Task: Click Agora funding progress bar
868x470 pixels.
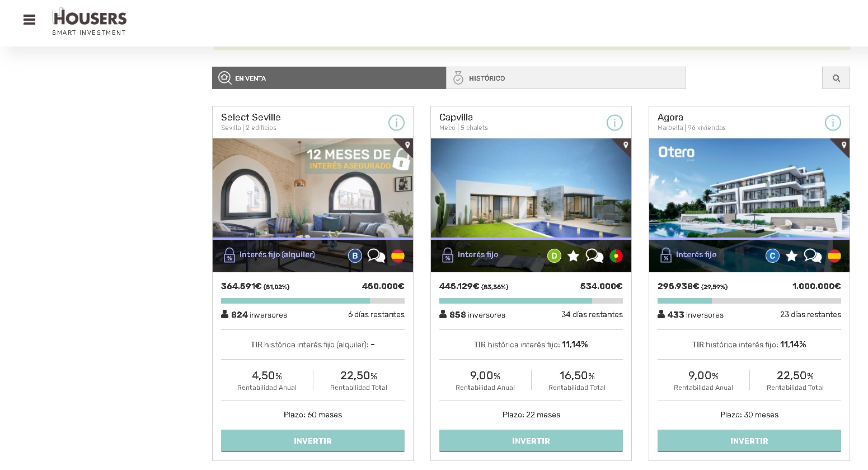Action: [749, 301]
